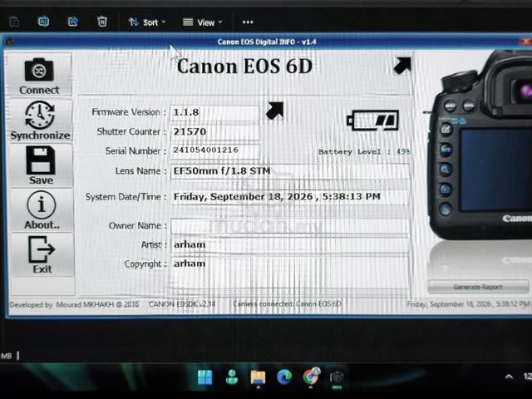The width and height of the screenshot is (532, 399).
Task: Open the About dialog
Action: coord(42,210)
